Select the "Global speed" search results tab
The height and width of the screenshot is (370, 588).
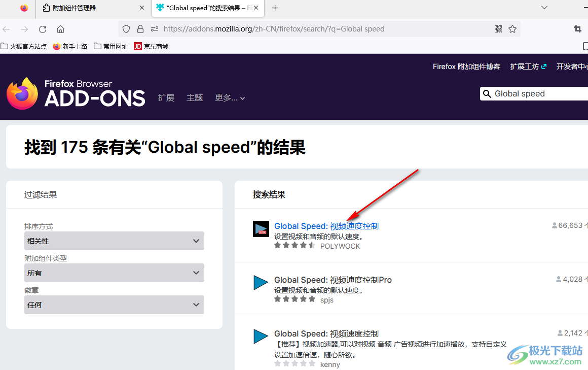click(208, 8)
